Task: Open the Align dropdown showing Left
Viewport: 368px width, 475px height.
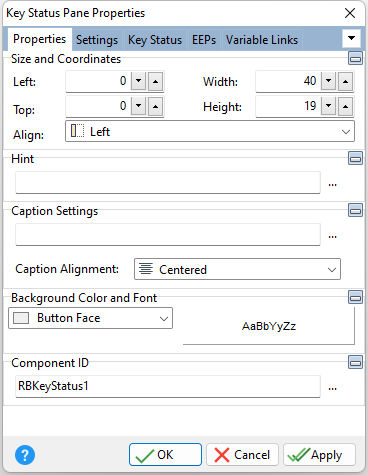Action: [x=210, y=132]
